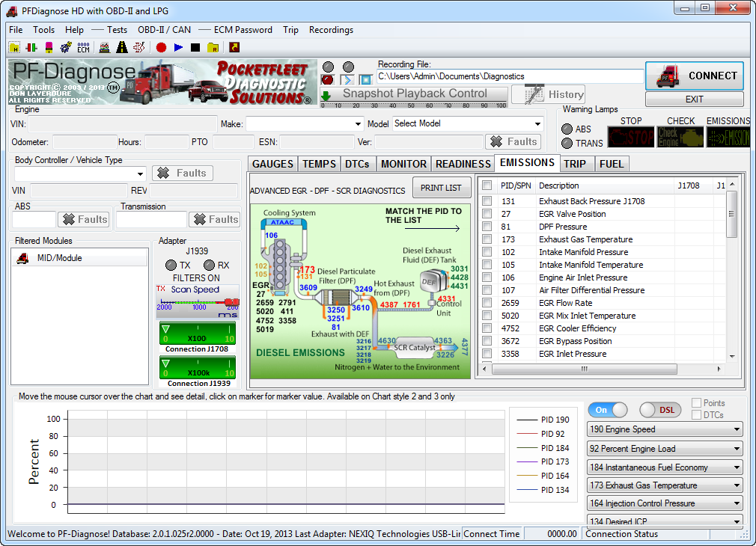The image size is (756, 546).
Task: Open the Select Model dropdown
Action: [x=467, y=124]
